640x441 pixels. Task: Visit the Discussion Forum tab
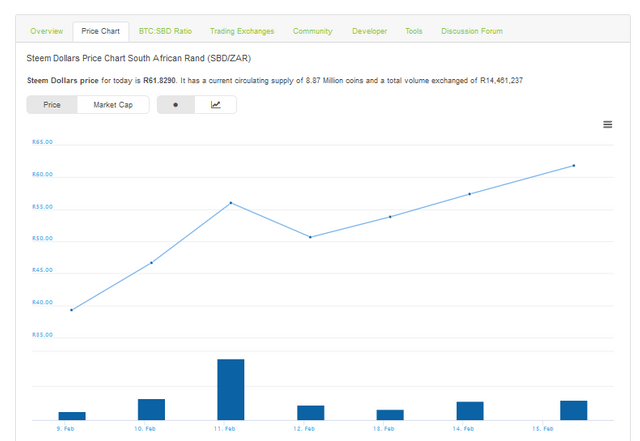[x=472, y=31]
